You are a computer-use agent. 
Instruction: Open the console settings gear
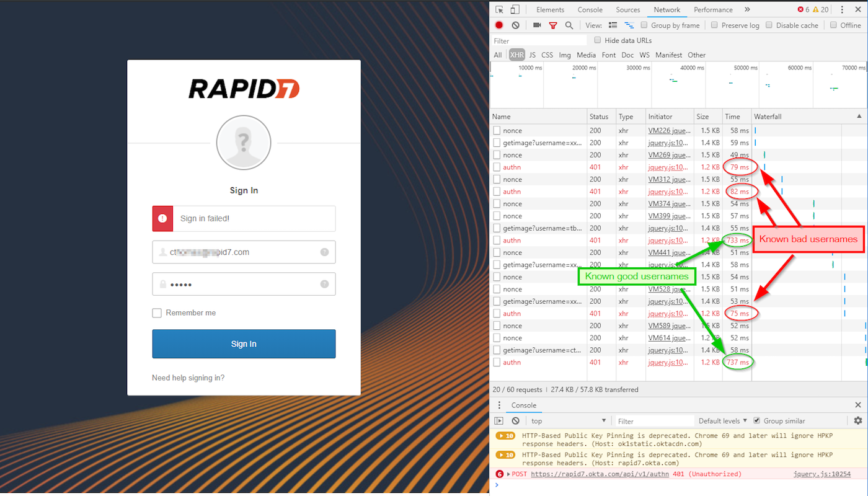tap(858, 420)
